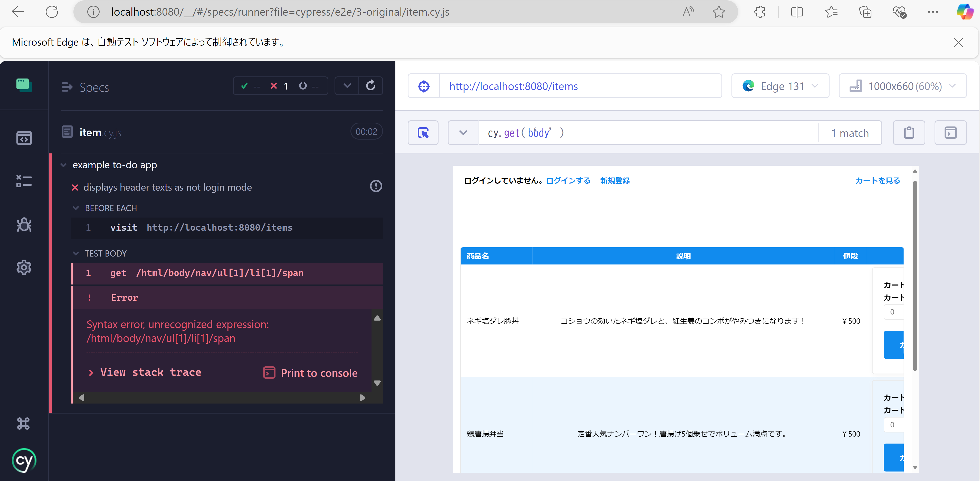
Task: Click the ログインする link
Action: pos(568,181)
